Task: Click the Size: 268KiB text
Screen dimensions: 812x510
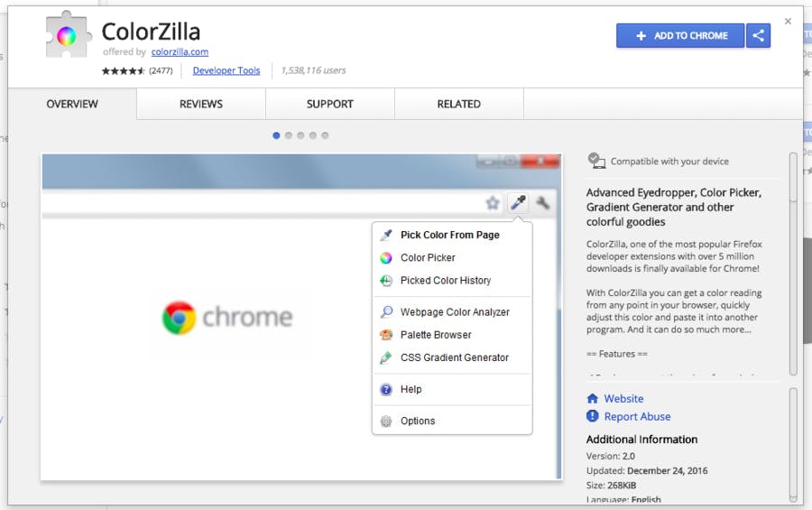Action: click(611, 485)
